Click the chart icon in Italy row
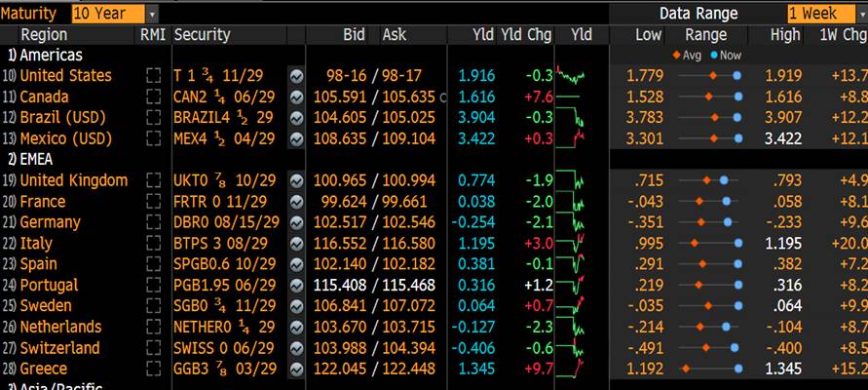 click(296, 243)
